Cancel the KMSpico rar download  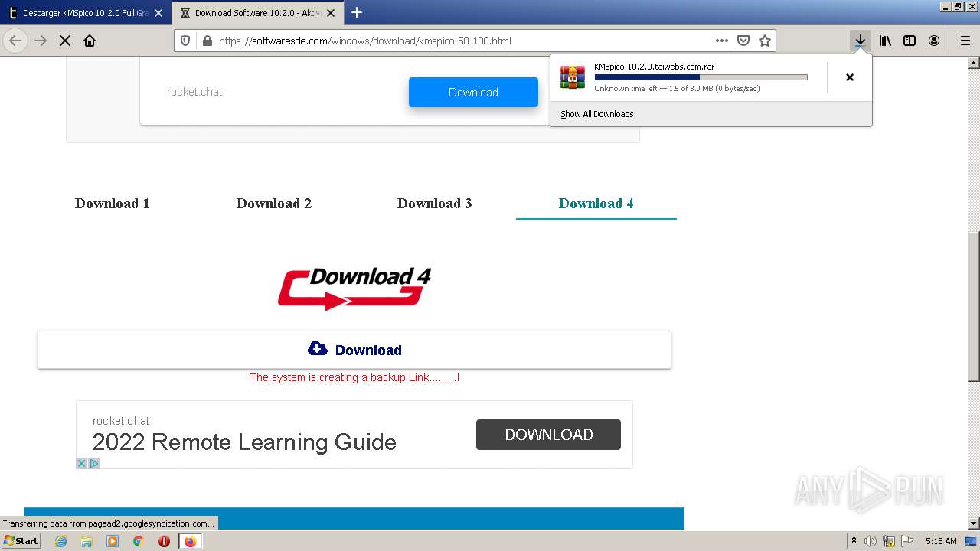click(x=850, y=77)
